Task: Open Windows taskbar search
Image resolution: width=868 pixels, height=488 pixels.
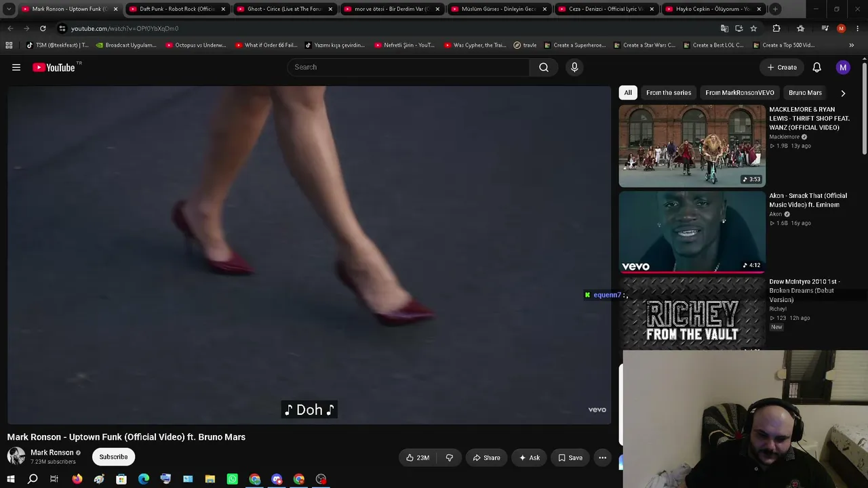Action: click(x=33, y=479)
